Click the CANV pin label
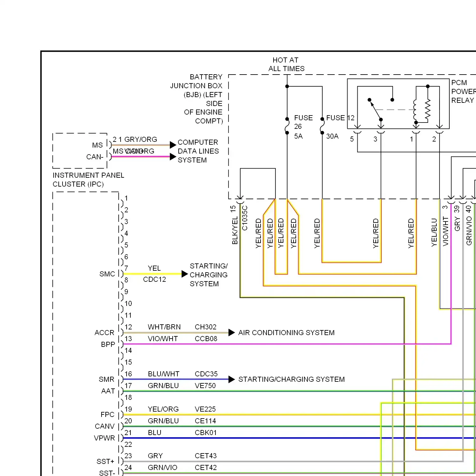Screen dimensions: 476x476 (x=105, y=426)
